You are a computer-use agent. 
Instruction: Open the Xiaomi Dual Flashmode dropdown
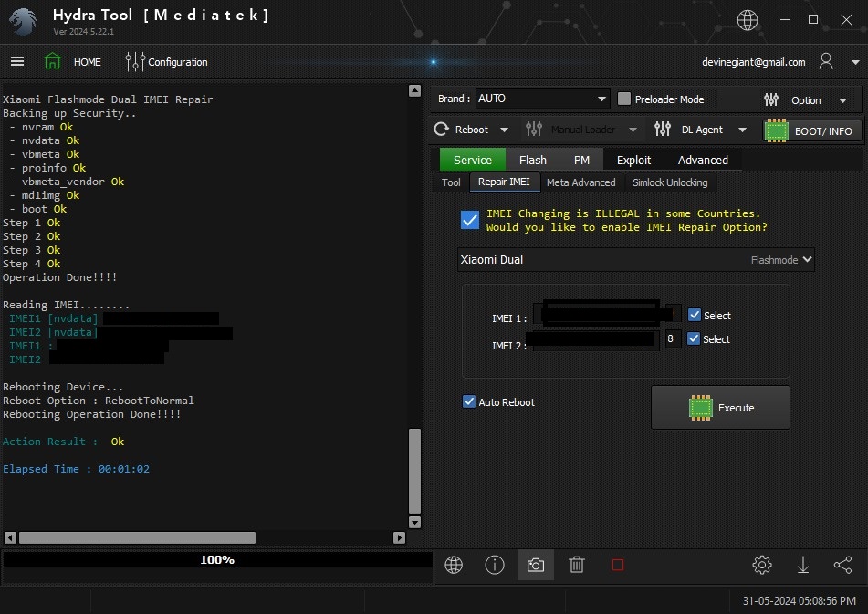click(x=636, y=259)
